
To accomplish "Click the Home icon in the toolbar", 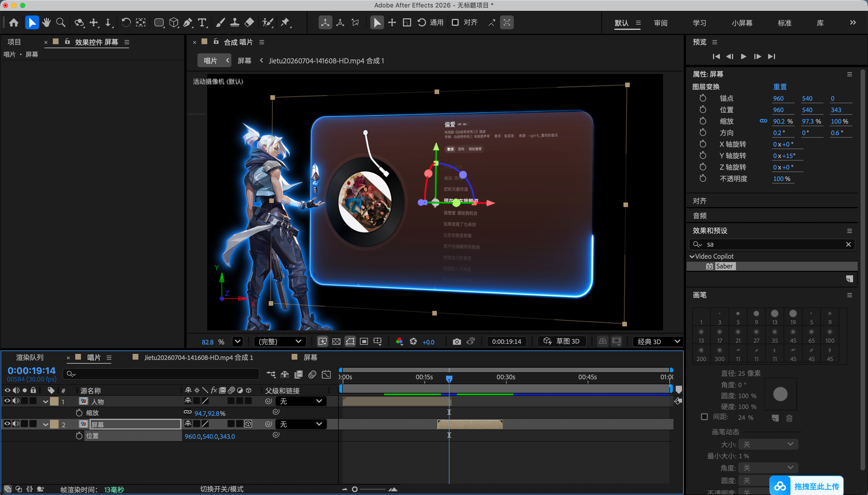I will 14,23.
